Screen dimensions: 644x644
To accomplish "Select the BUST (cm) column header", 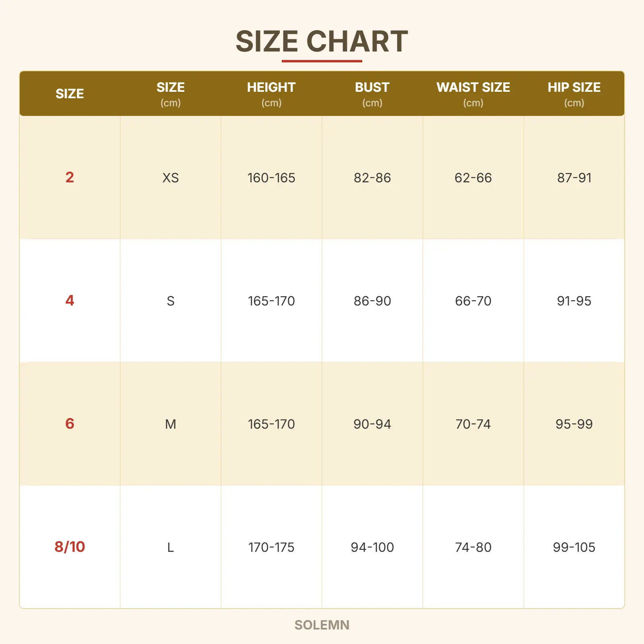I will tap(372, 94).
